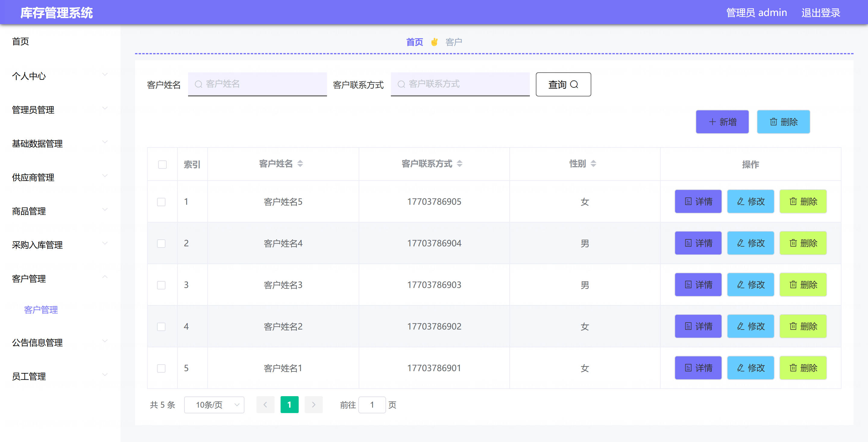Open 详情 for 客户姓名2
Viewport: 868px width, 442px height.
(698, 326)
